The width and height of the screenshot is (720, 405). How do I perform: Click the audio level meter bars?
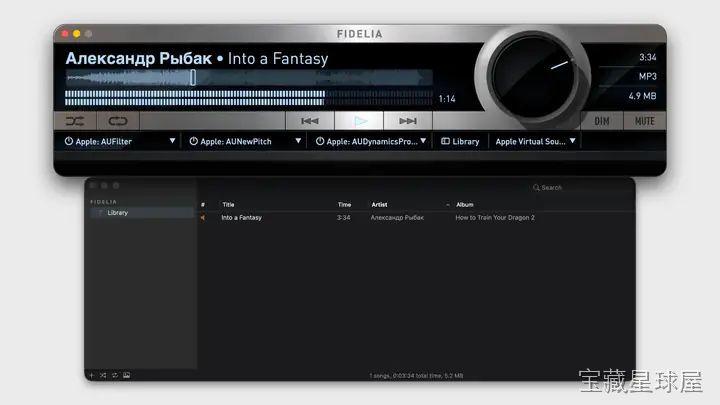point(248,98)
